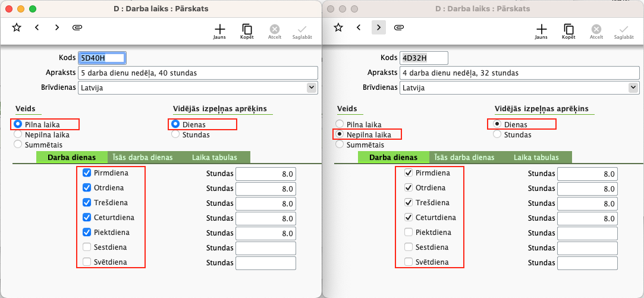644x298 pixels.
Task: Uncheck Trešdiena checkbox in left window
Action: coord(87,203)
